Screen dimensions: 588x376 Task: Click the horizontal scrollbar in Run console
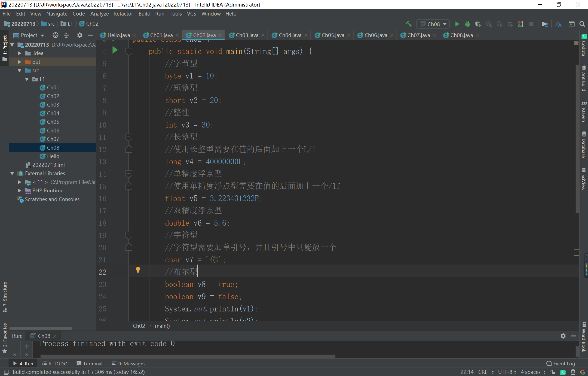pos(188,356)
